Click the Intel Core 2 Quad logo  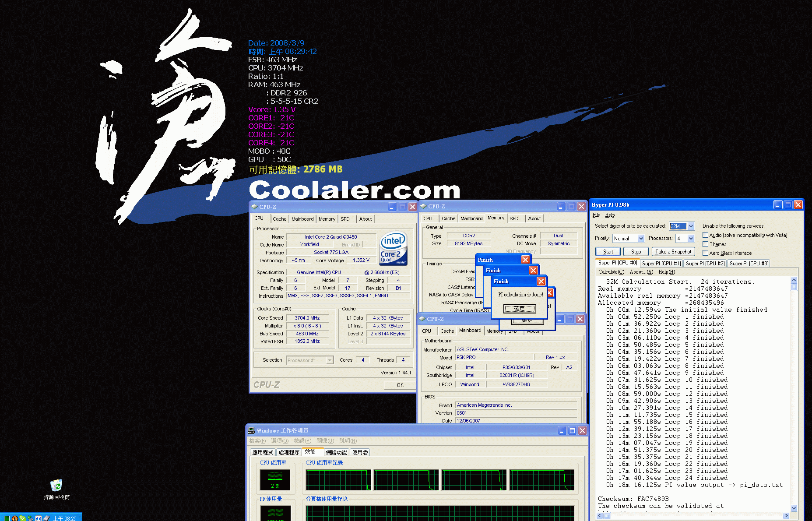pos(394,248)
